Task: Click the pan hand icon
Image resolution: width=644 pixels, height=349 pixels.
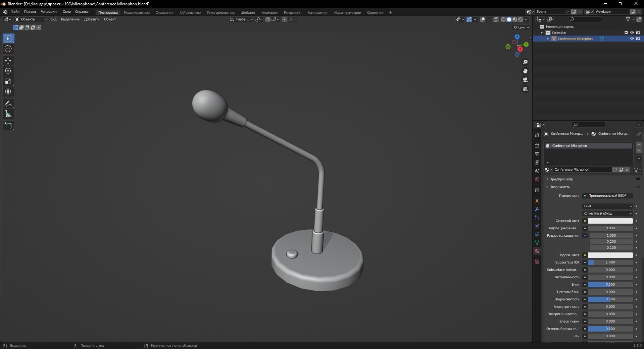Action: [x=525, y=71]
